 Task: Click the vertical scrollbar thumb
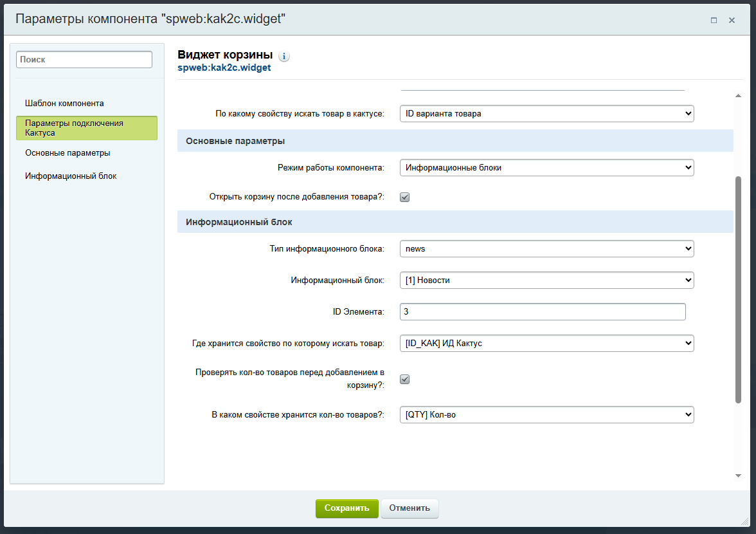click(738, 290)
